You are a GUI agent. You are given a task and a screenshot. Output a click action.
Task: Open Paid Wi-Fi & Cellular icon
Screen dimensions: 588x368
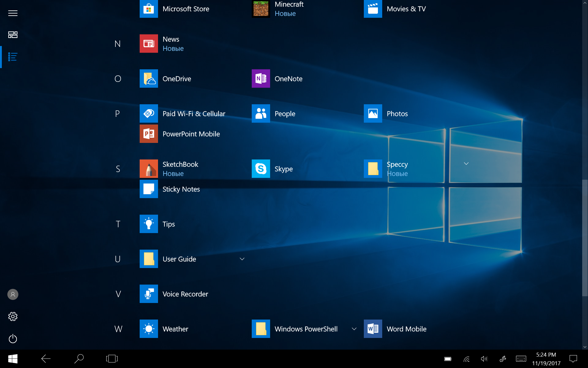[149, 113]
